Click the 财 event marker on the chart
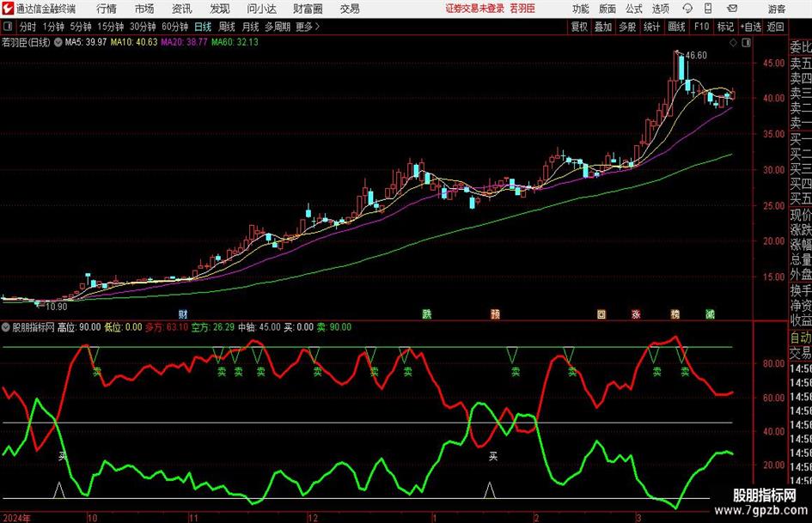812x523 pixels. (x=183, y=314)
